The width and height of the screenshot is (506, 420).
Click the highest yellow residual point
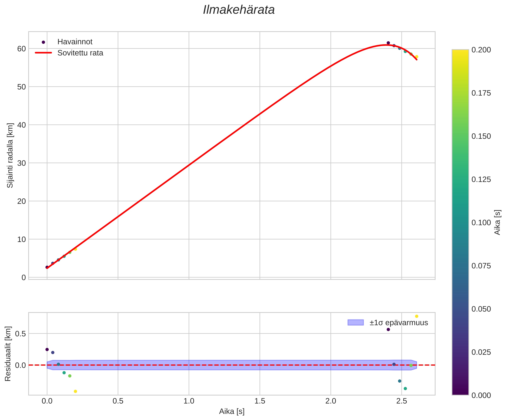[417, 316]
